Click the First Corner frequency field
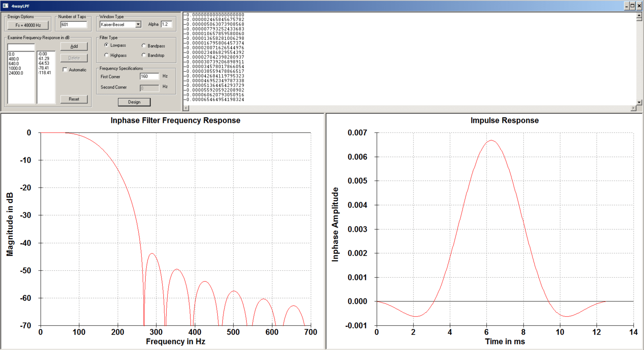 pyautogui.click(x=149, y=76)
